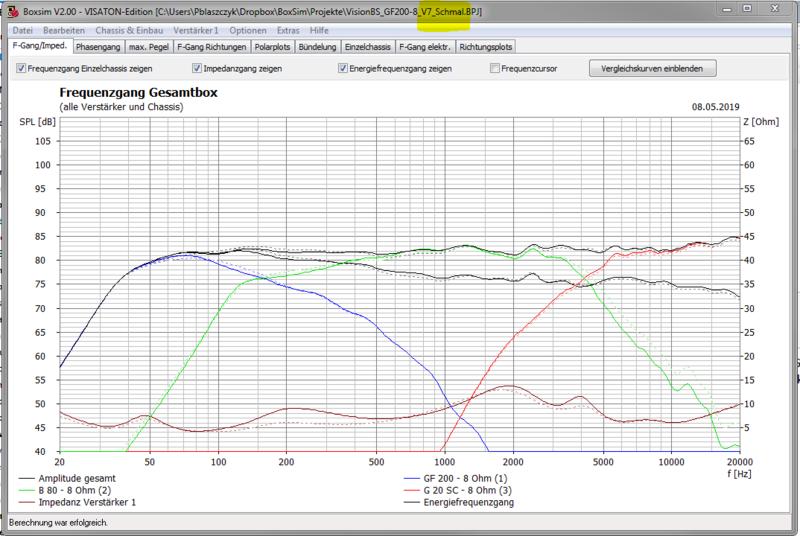The image size is (800, 536).
Task: Disable 'Energiefrequenzgang zeigen' checkbox
Action: (x=343, y=69)
